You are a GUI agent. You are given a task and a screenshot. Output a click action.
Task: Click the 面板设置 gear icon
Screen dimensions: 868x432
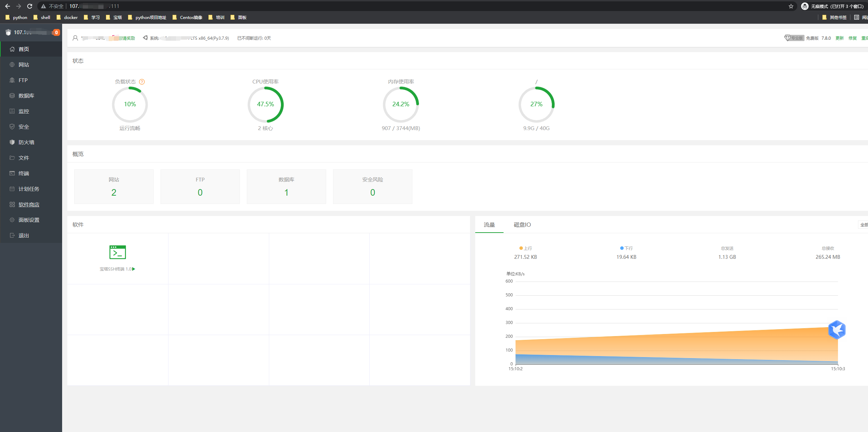coord(12,220)
